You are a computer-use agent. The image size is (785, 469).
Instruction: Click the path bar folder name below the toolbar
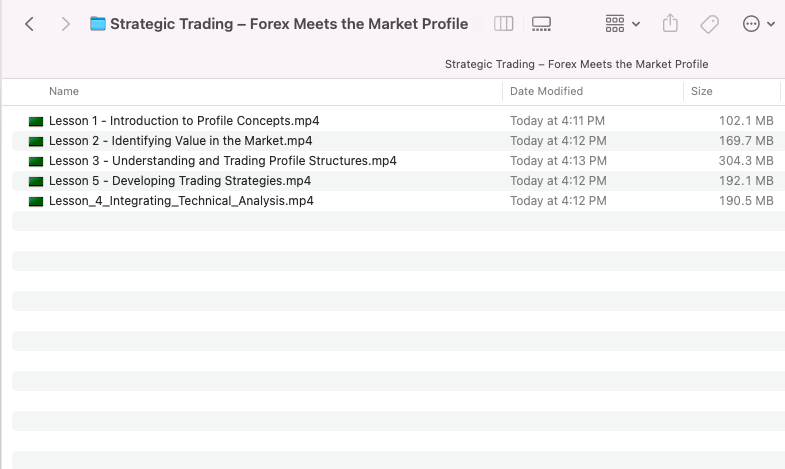pyautogui.click(x=576, y=64)
